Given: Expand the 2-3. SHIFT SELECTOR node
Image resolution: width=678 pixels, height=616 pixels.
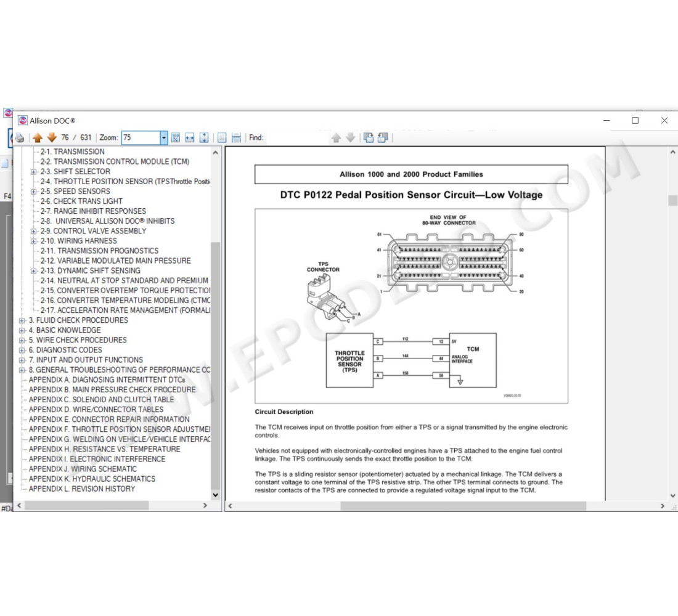Looking at the screenshot, I should pos(34,172).
